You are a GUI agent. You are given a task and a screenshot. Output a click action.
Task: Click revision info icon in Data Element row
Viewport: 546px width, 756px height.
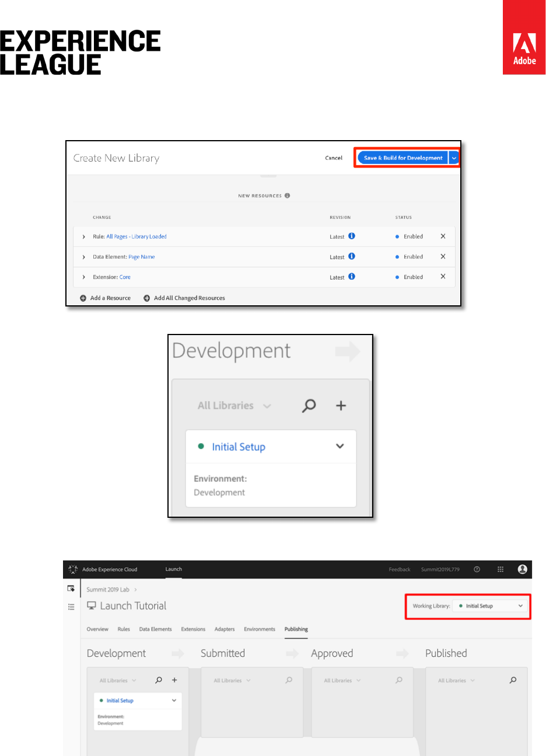pyautogui.click(x=352, y=256)
